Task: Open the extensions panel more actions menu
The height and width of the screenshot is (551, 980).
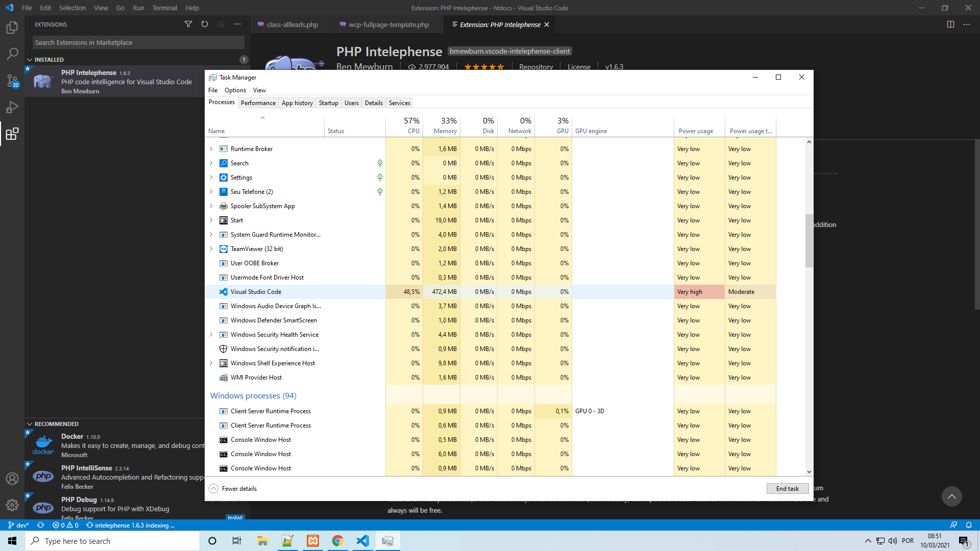Action: click(237, 24)
